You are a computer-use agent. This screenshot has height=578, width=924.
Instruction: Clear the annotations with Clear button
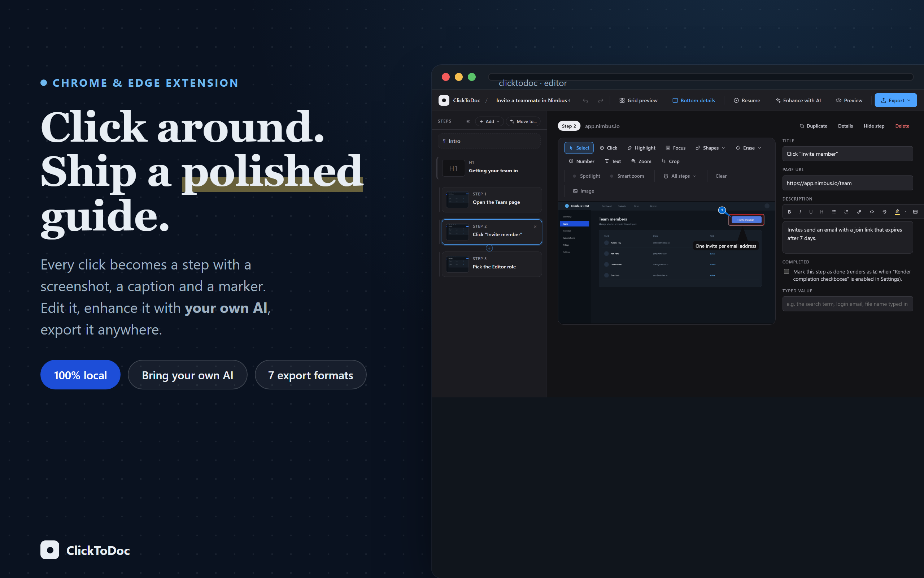[x=721, y=176]
